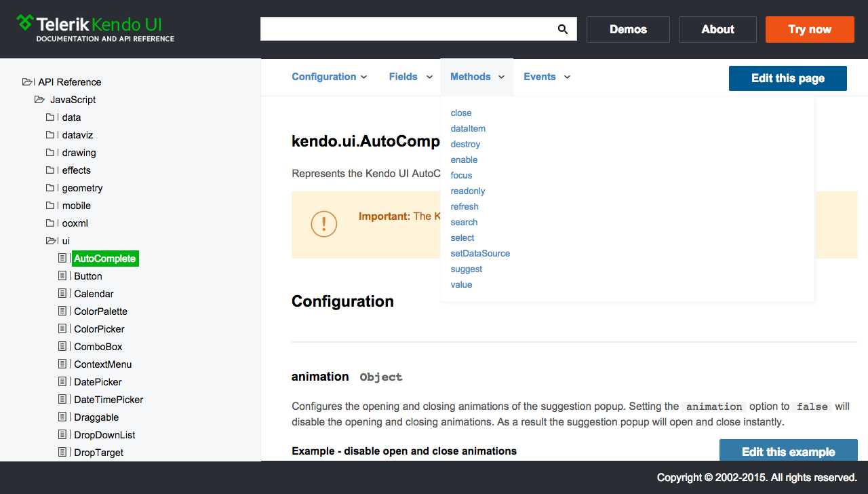868x494 pixels.
Task: Click the DropDownList document icon
Action: tap(62, 435)
